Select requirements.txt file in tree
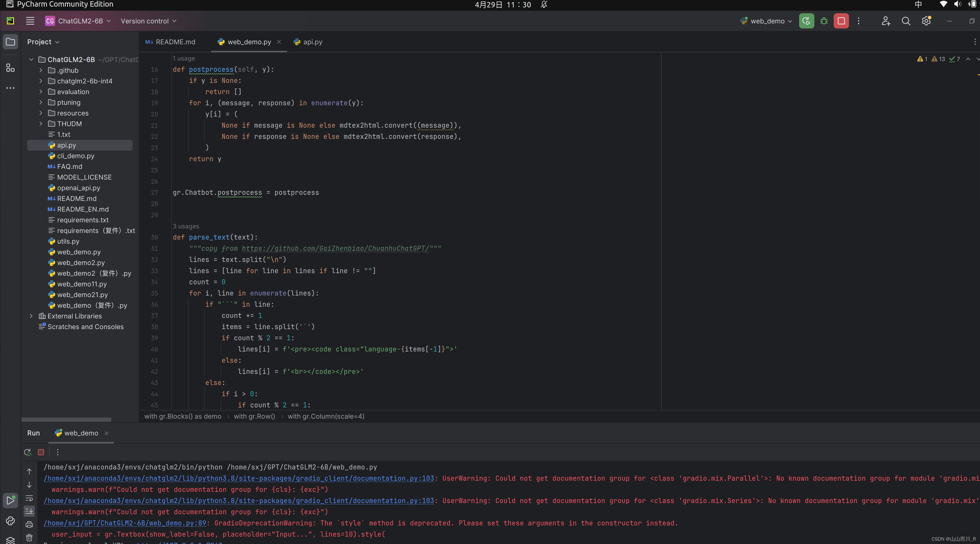Viewport: 980px width, 544px height. [83, 220]
